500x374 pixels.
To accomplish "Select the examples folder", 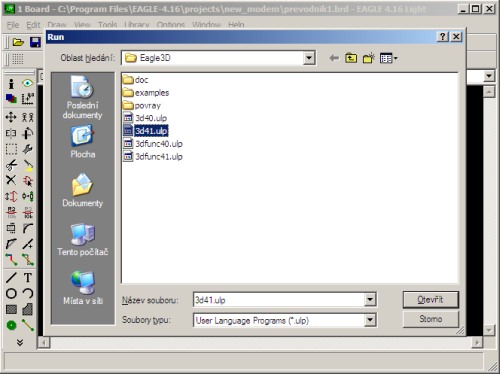I will click(146, 93).
